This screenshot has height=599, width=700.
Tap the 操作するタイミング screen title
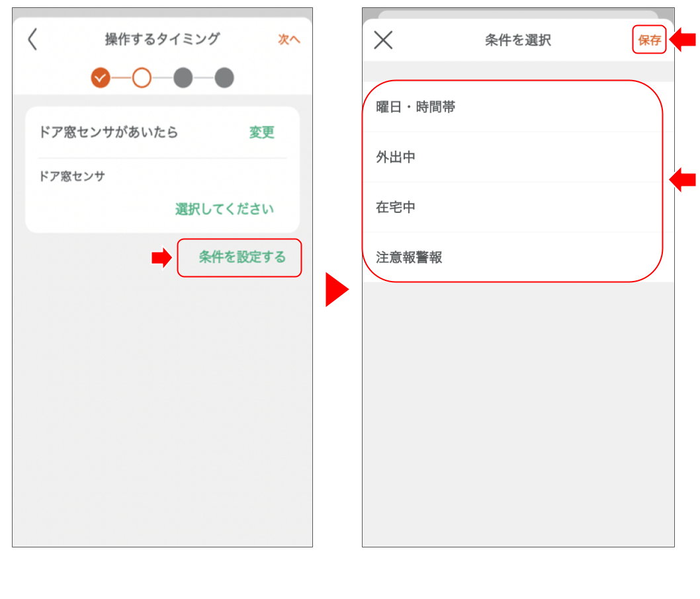[161, 40]
